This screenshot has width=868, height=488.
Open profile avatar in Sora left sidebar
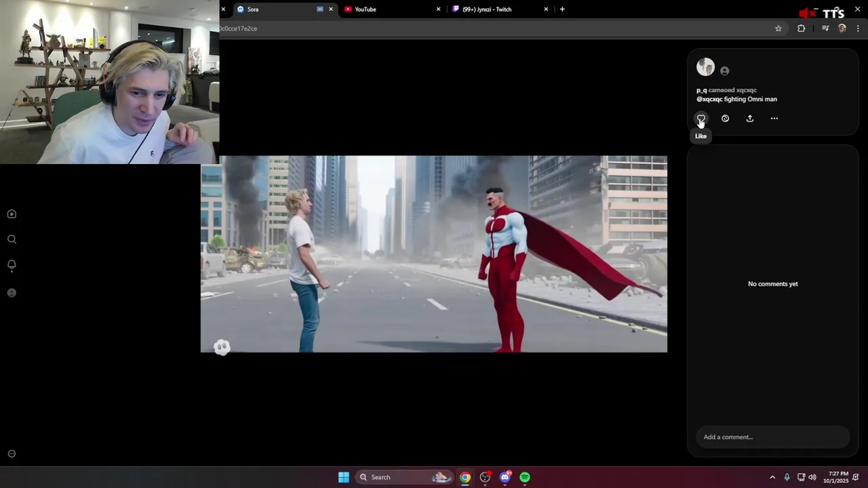[x=12, y=293]
